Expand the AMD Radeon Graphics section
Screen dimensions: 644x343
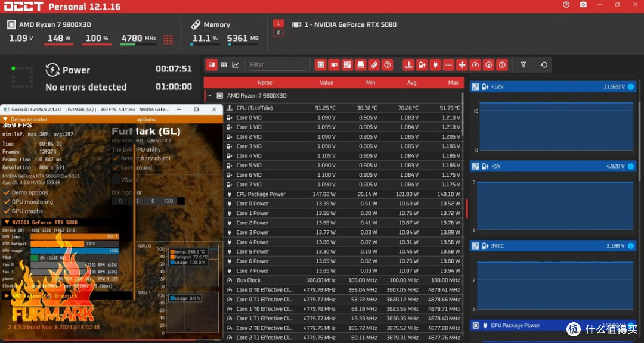[7, 295]
